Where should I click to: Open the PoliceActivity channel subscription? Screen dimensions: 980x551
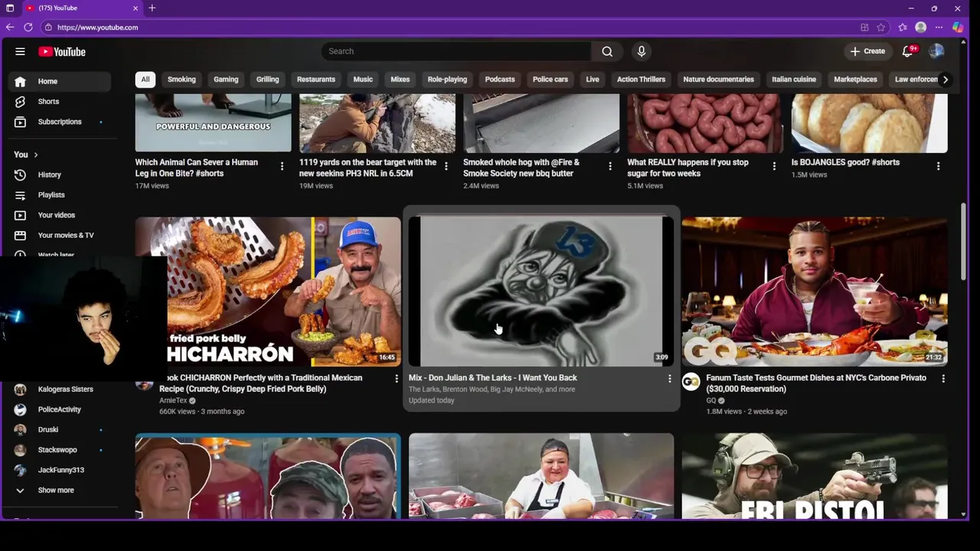pyautogui.click(x=60, y=409)
